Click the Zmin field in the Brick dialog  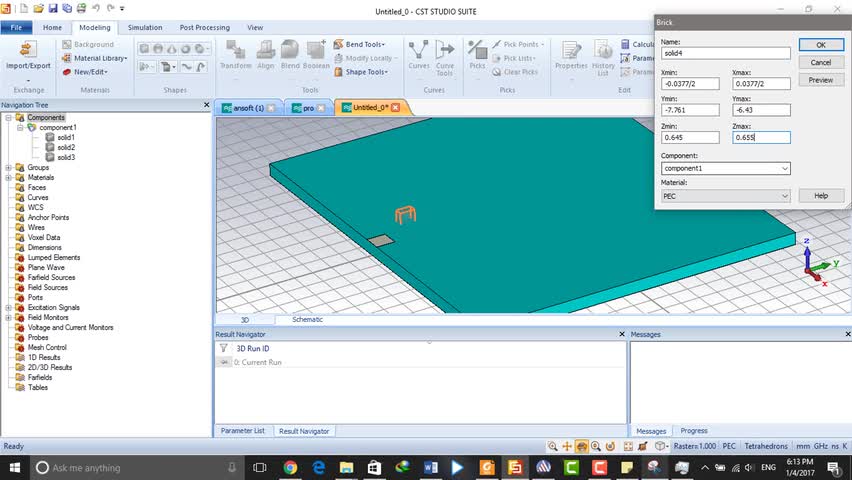click(x=690, y=138)
